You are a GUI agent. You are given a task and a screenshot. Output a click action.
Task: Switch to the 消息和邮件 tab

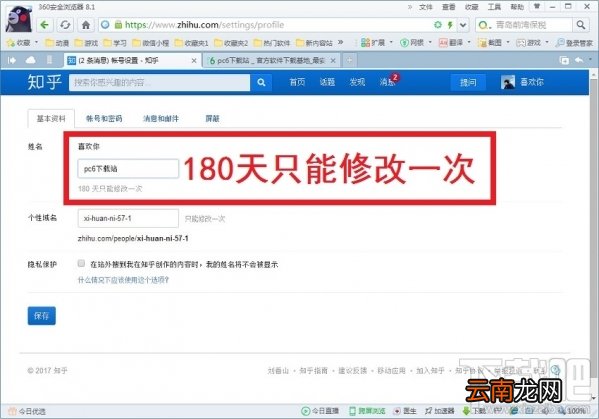(x=161, y=118)
